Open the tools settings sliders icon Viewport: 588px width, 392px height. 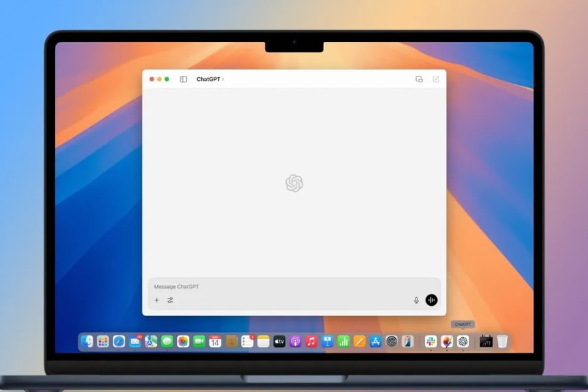(x=171, y=301)
